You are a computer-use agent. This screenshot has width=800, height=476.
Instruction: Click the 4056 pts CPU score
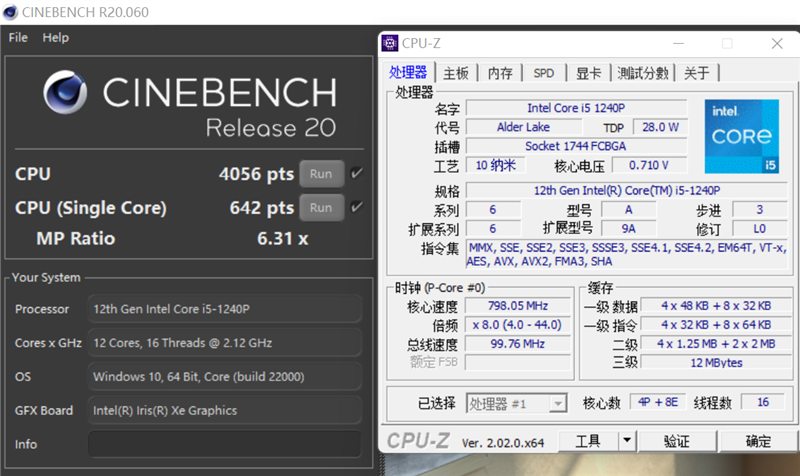[256, 174]
